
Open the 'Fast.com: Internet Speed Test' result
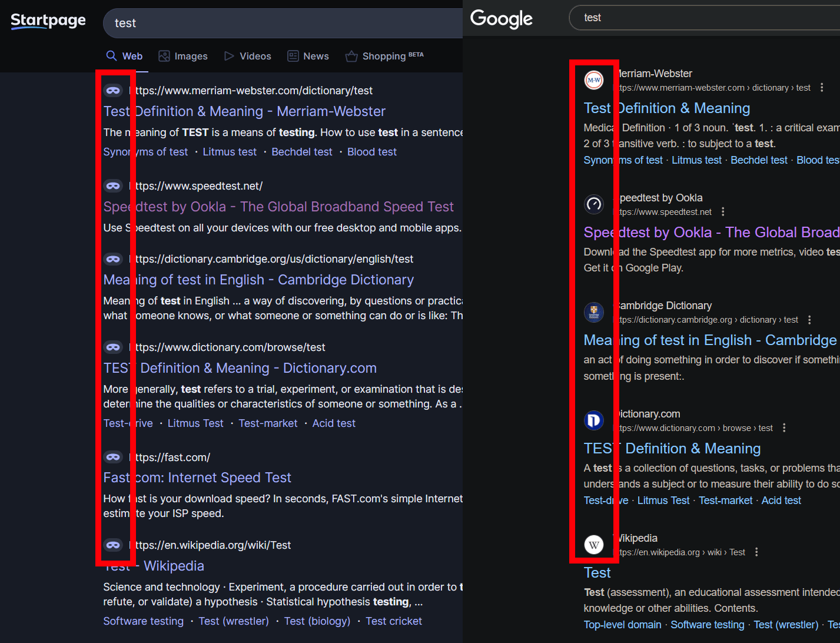tap(197, 478)
